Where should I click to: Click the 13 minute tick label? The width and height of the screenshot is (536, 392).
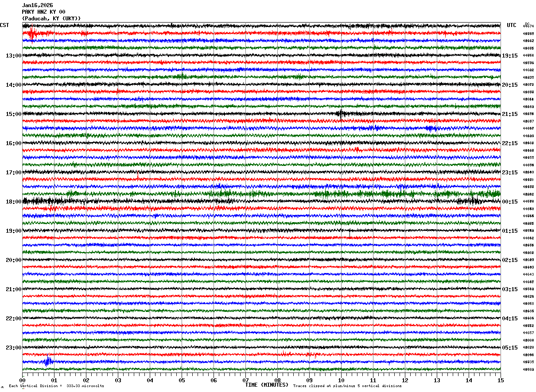point(437,380)
